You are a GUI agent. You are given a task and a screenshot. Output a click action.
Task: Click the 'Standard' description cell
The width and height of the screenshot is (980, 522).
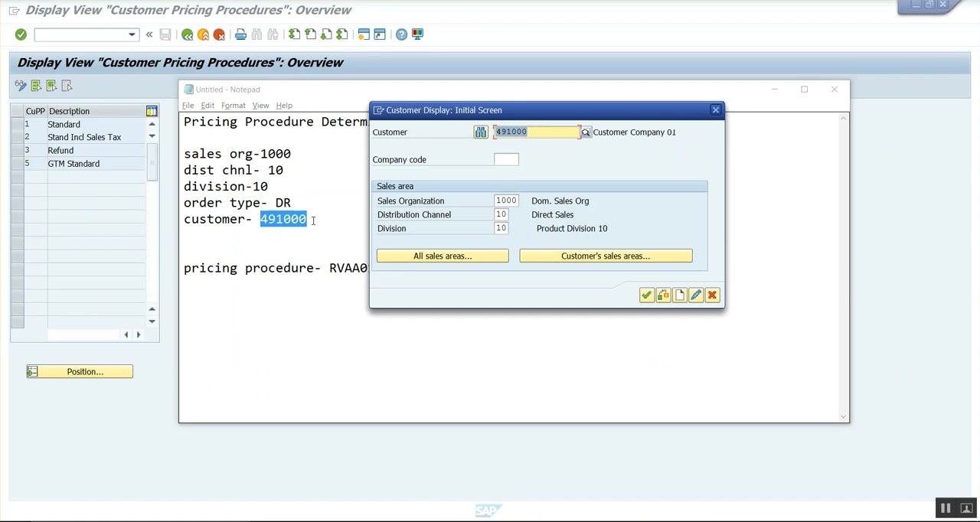(96, 124)
